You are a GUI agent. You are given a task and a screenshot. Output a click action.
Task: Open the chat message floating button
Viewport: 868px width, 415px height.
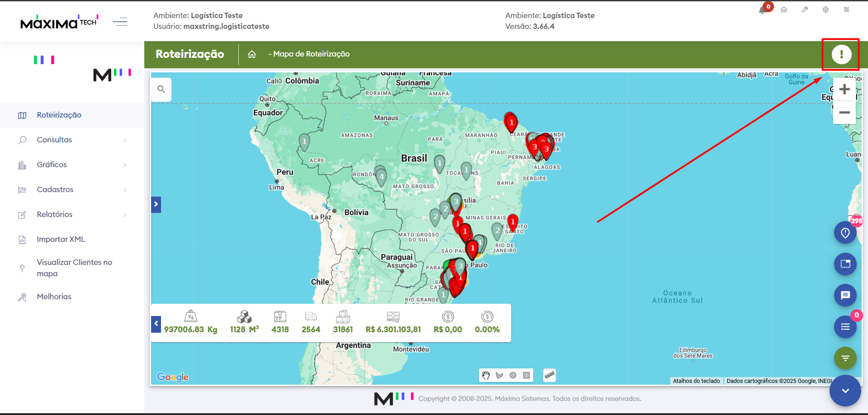[x=845, y=295]
